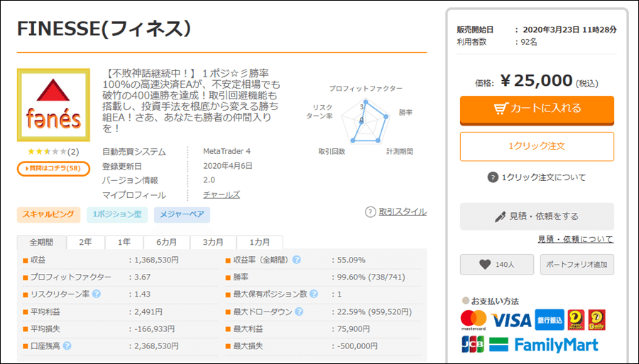Image resolution: width=639 pixels, height=364 pixels.
Task: Click the profit value 1,368,530円
Action: tap(156, 260)
